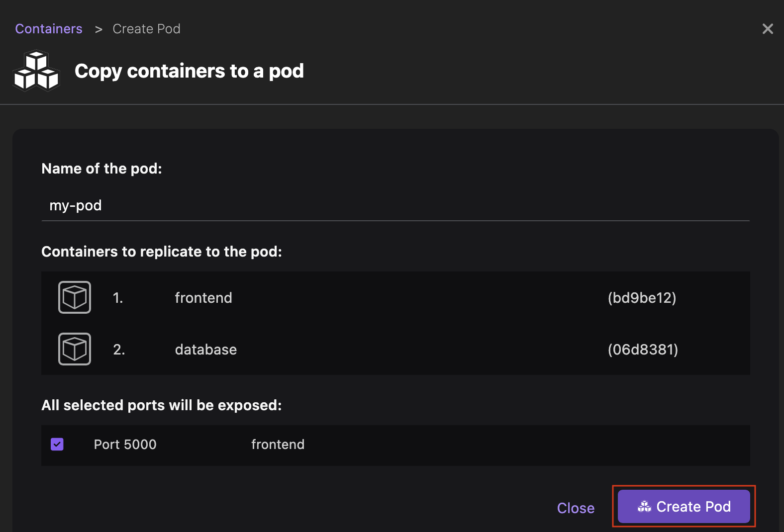784x532 pixels.
Task: Focus the my-pod name input field
Action: [x=395, y=205]
